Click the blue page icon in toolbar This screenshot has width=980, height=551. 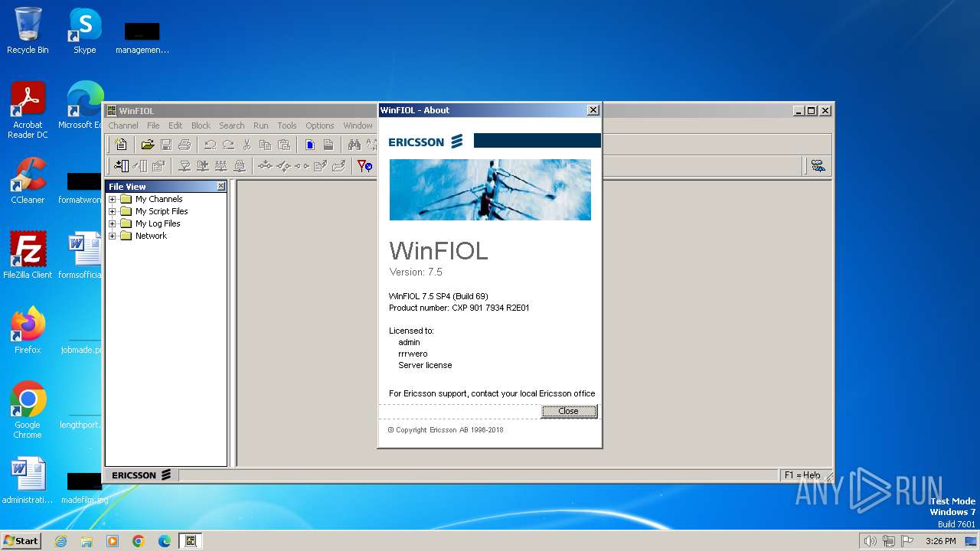[310, 145]
